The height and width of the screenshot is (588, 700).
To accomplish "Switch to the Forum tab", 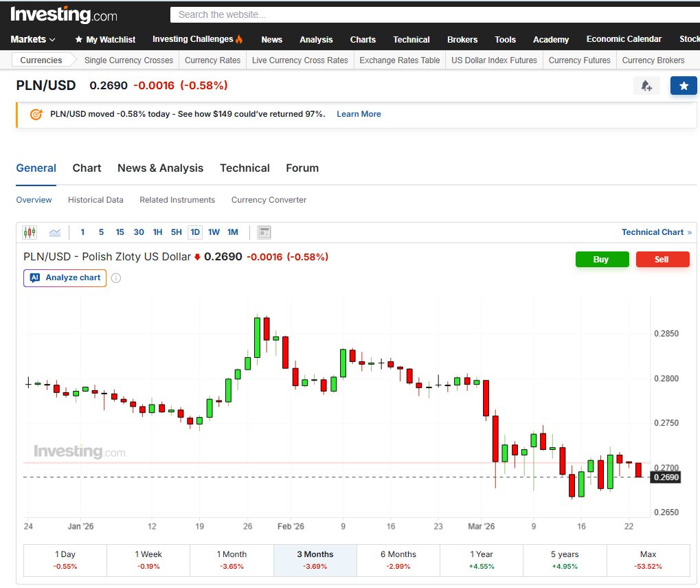I will 302,168.
